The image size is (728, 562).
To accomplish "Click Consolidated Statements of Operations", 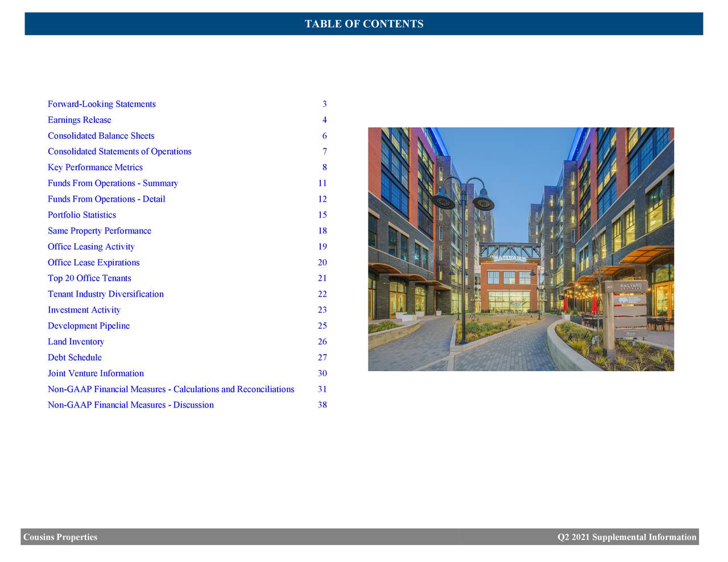I will pyautogui.click(x=119, y=151).
